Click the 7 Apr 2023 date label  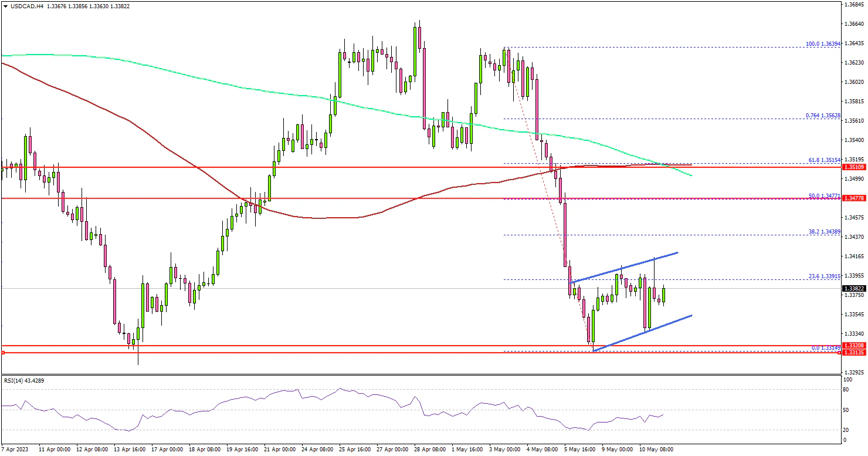coord(16,449)
